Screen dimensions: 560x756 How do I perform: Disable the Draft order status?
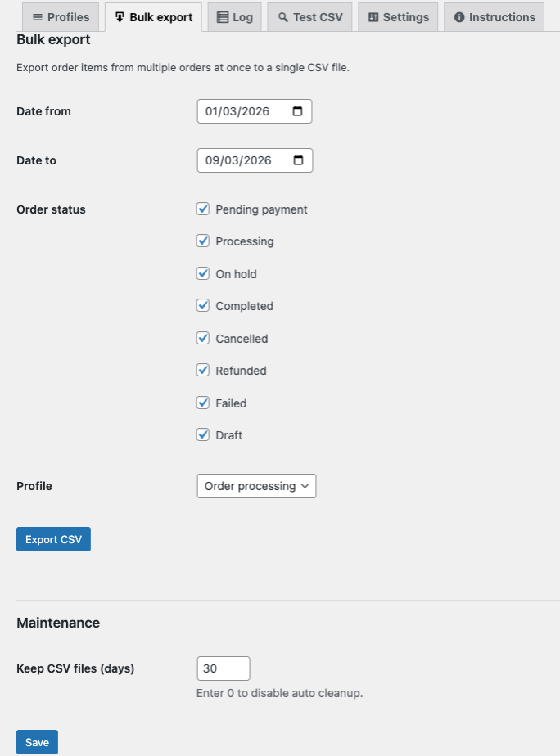[203, 435]
